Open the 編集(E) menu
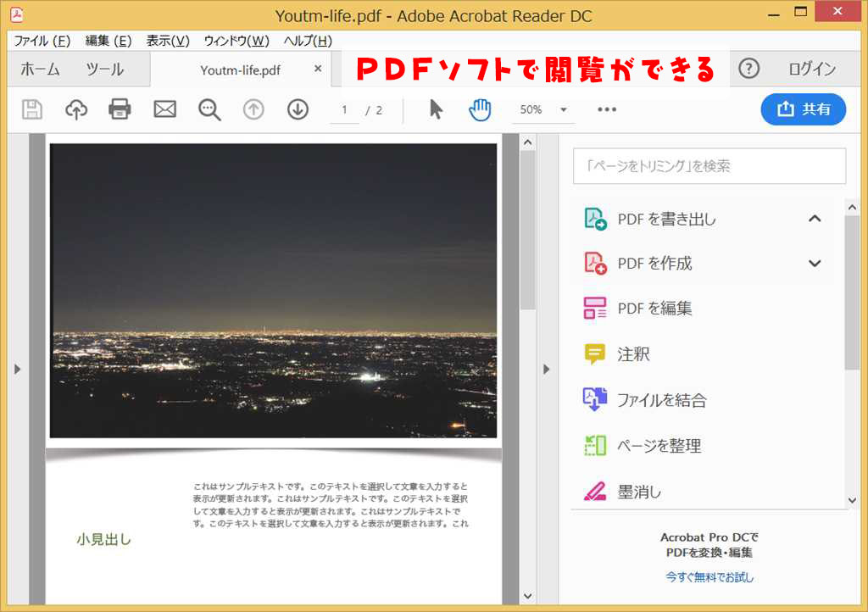This screenshot has height=612, width=868. pos(108,41)
